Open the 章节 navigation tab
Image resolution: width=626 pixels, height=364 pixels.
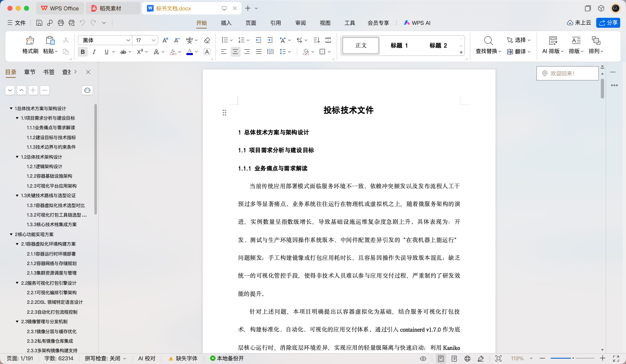coord(30,72)
